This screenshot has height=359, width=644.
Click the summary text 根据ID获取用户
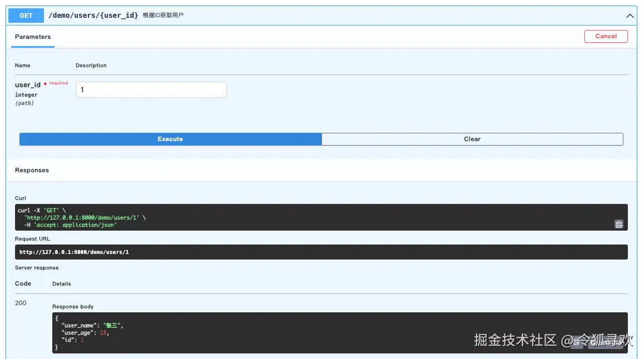(x=163, y=15)
